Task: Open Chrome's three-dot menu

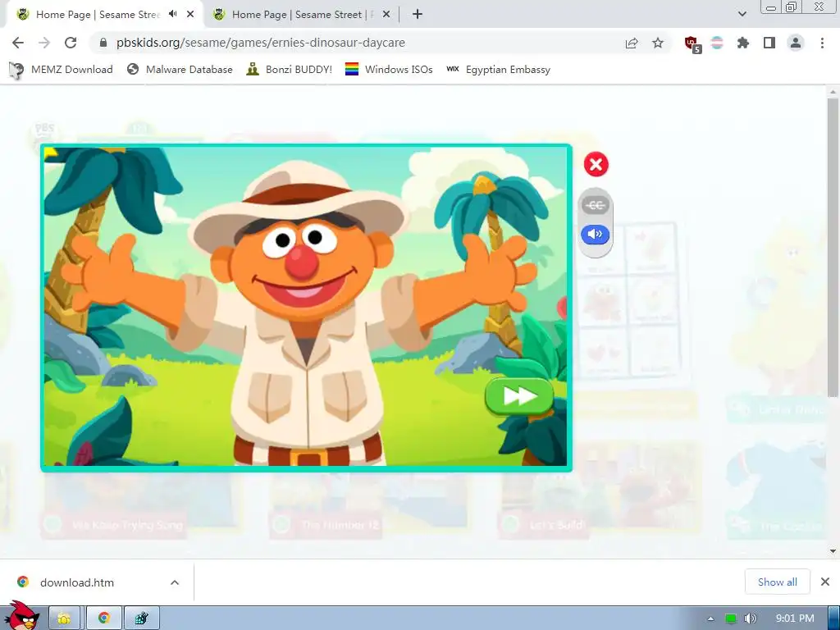Action: pos(822,43)
